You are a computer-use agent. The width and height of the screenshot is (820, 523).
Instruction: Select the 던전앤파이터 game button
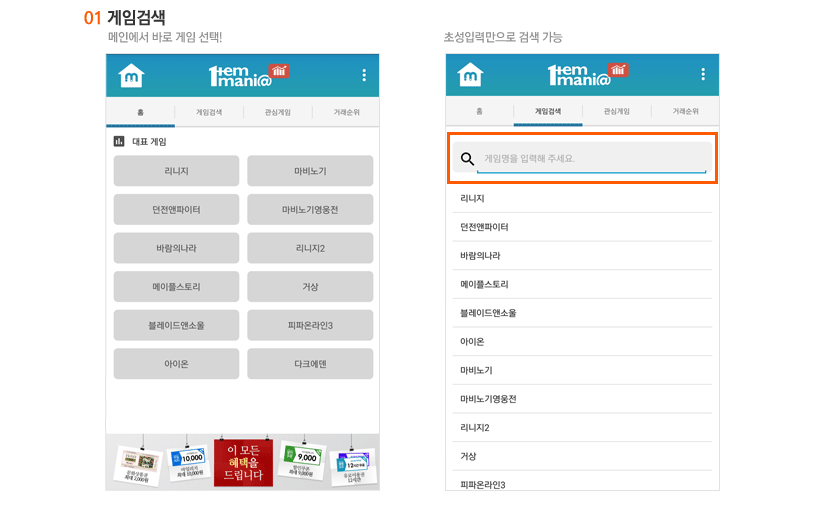(x=176, y=210)
